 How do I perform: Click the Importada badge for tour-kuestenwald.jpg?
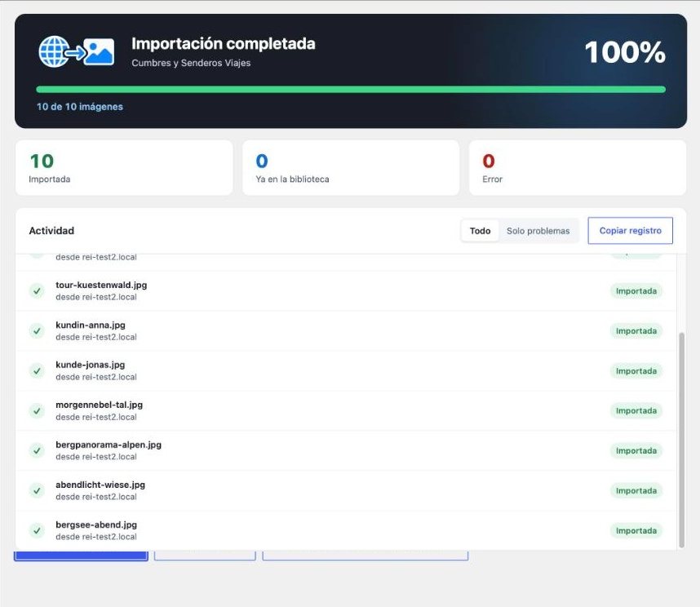click(636, 291)
